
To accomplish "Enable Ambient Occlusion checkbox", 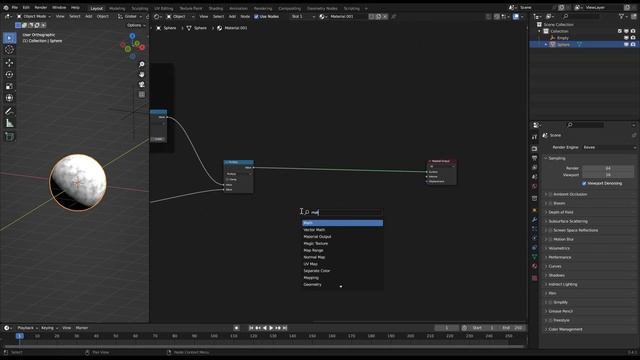I will point(550,194).
